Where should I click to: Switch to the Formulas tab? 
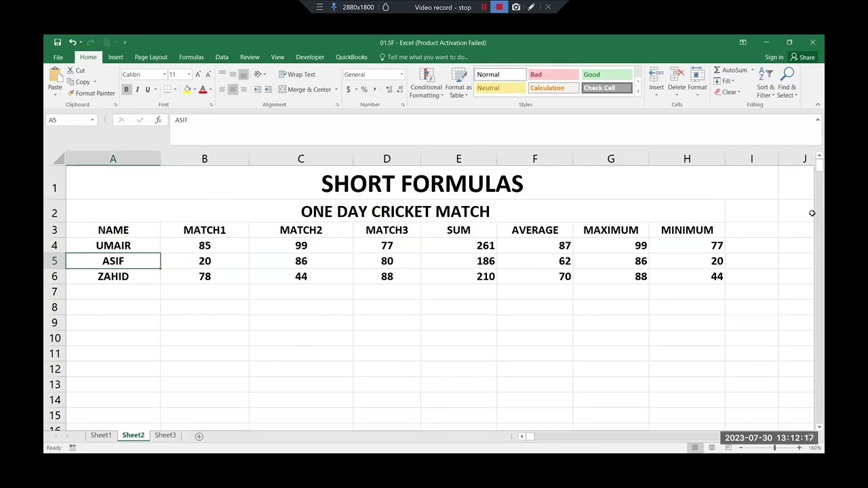191,57
